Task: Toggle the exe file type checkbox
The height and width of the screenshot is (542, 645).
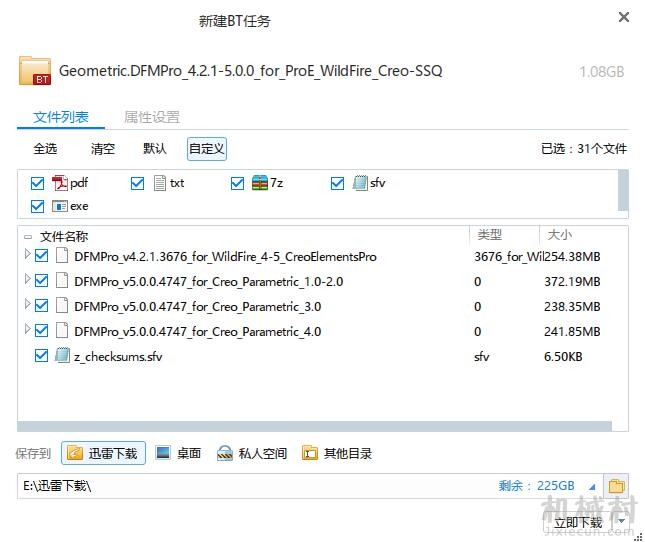Action: (x=37, y=206)
